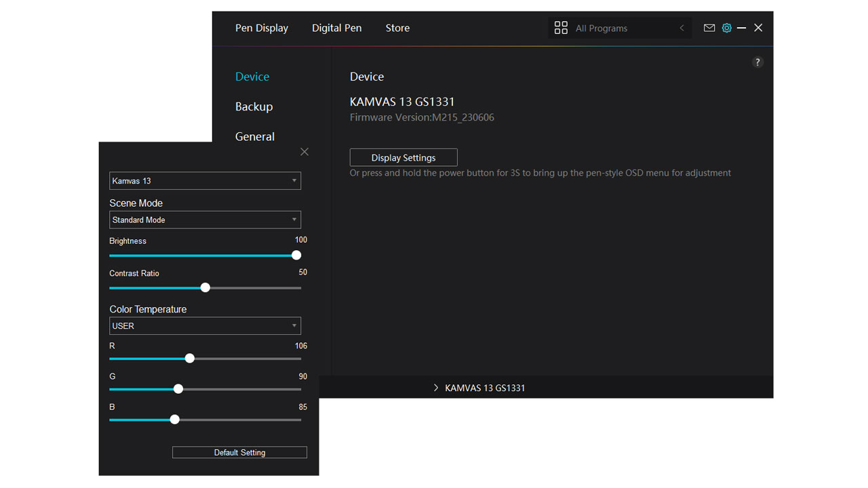Open the Scene Mode dropdown
Image resolution: width=868 pixels, height=488 pixels.
pyautogui.click(x=205, y=220)
